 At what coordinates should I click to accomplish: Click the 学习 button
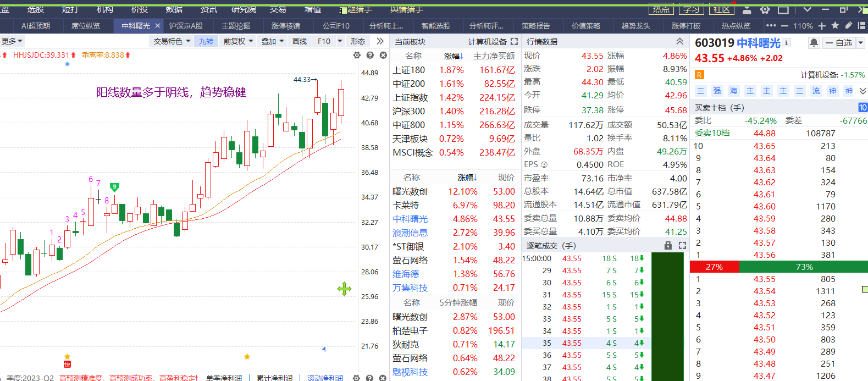[692, 9]
